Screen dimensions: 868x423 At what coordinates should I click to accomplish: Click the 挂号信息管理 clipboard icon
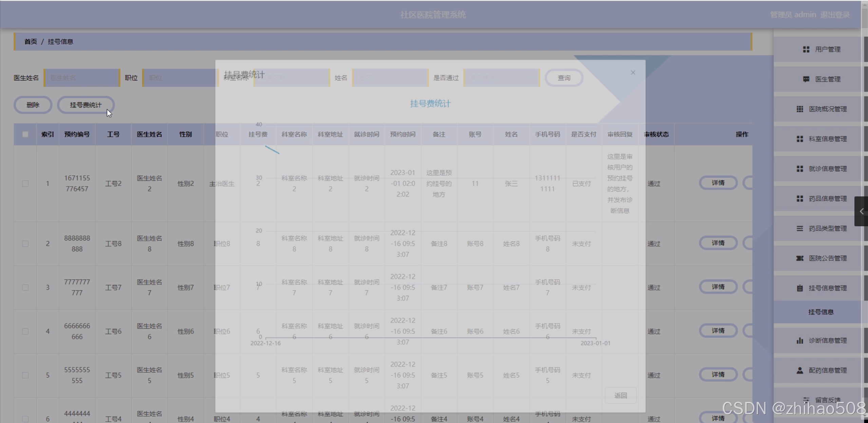[x=800, y=288]
